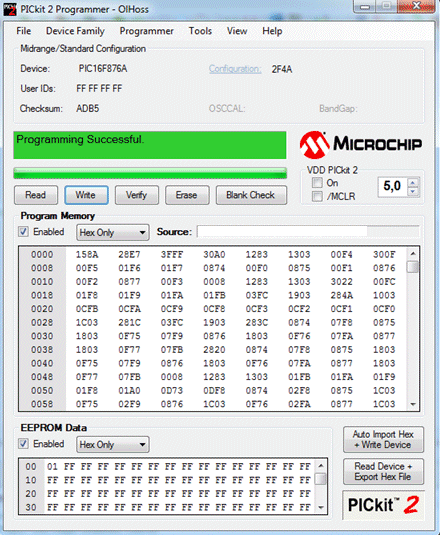Click the green programming progress bar
The image size is (440, 535).
pyautogui.click(x=150, y=173)
